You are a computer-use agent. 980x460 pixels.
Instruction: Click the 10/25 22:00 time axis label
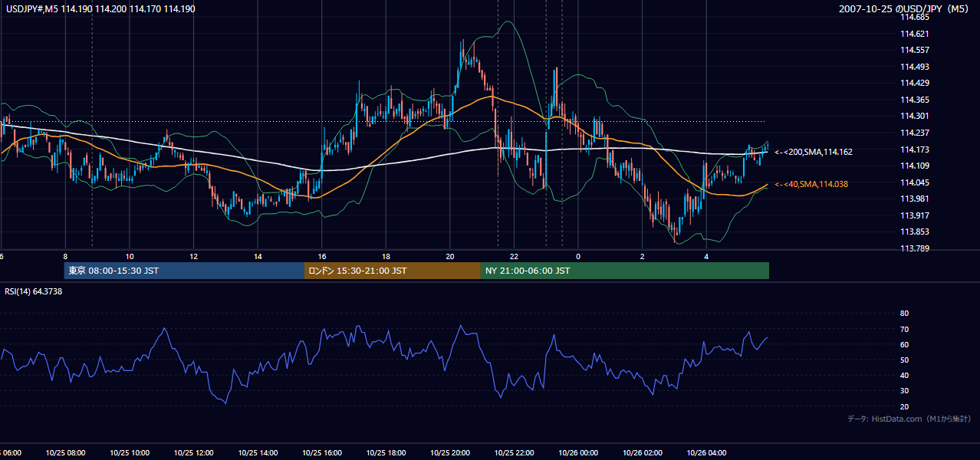pyautogui.click(x=514, y=453)
